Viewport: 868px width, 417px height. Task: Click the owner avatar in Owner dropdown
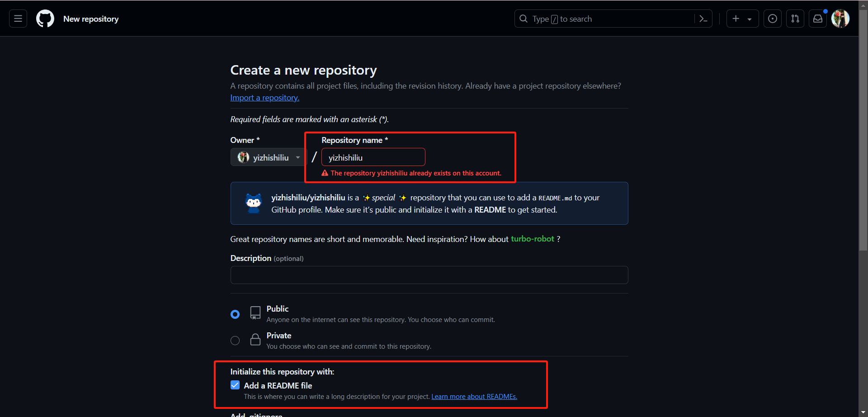[x=243, y=157]
